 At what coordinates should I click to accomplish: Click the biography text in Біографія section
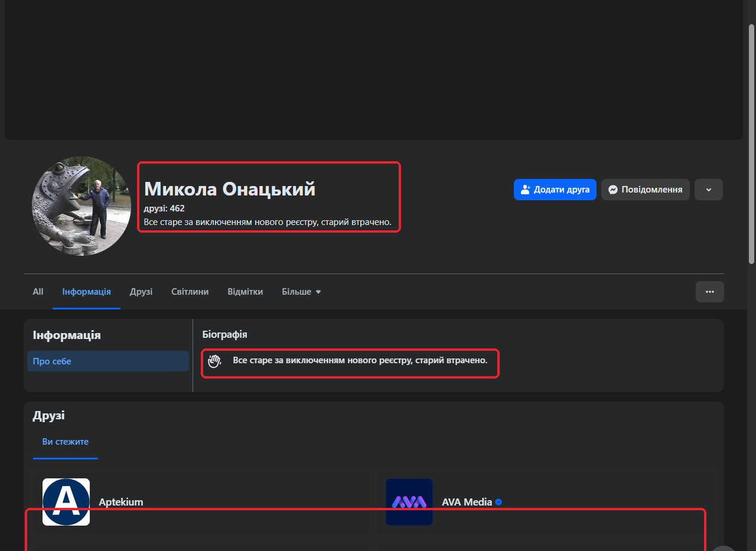[x=360, y=360]
